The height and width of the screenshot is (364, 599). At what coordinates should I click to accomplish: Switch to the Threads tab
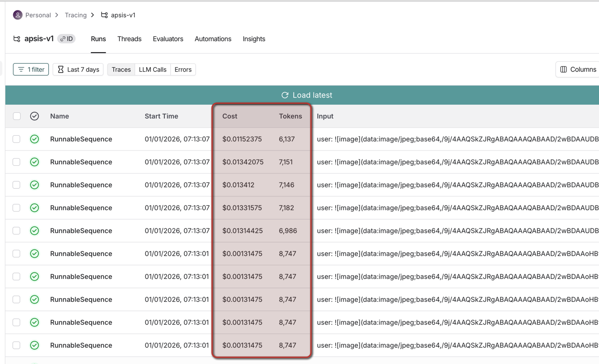pyautogui.click(x=129, y=39)
